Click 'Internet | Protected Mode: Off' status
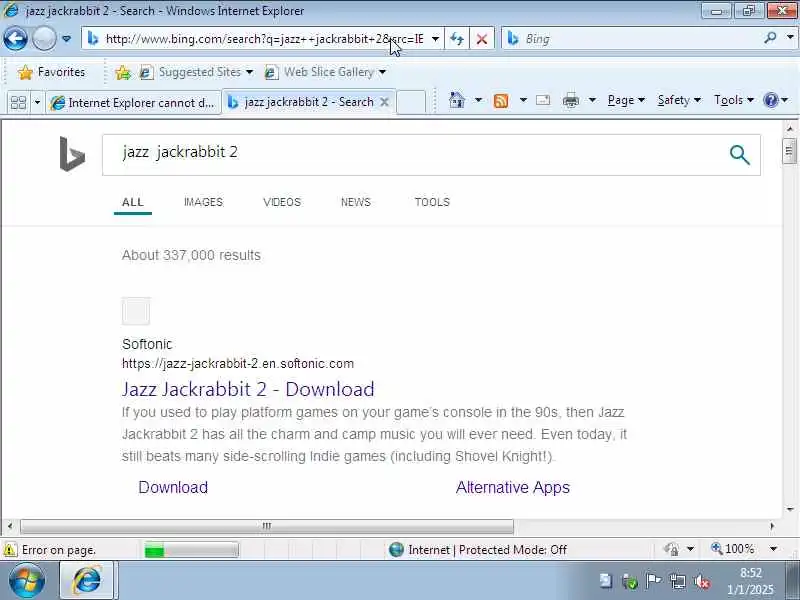The height and width of the screenshot is (600, 800). tap(478, 549)
